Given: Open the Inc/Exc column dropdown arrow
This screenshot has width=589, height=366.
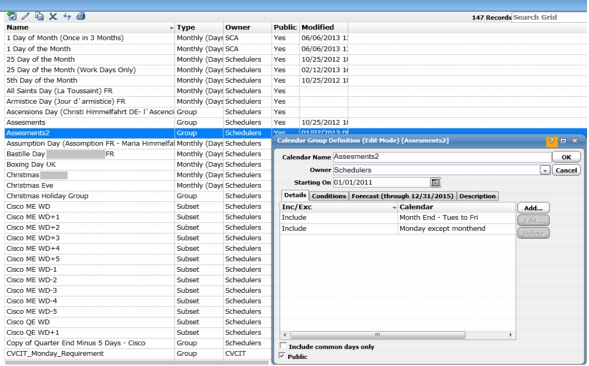Looking at the screenshot, I should tap(394, 207).
